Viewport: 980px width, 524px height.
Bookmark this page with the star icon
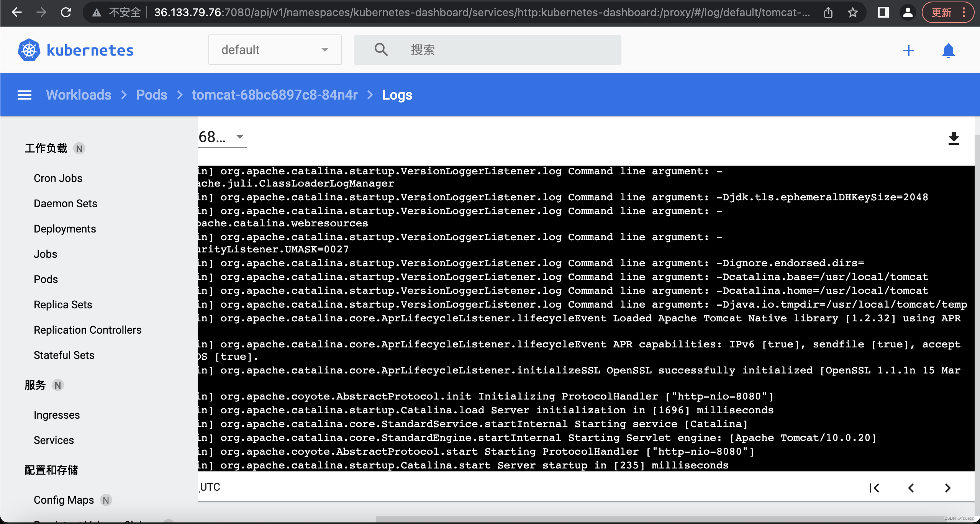tap(852, 13)
